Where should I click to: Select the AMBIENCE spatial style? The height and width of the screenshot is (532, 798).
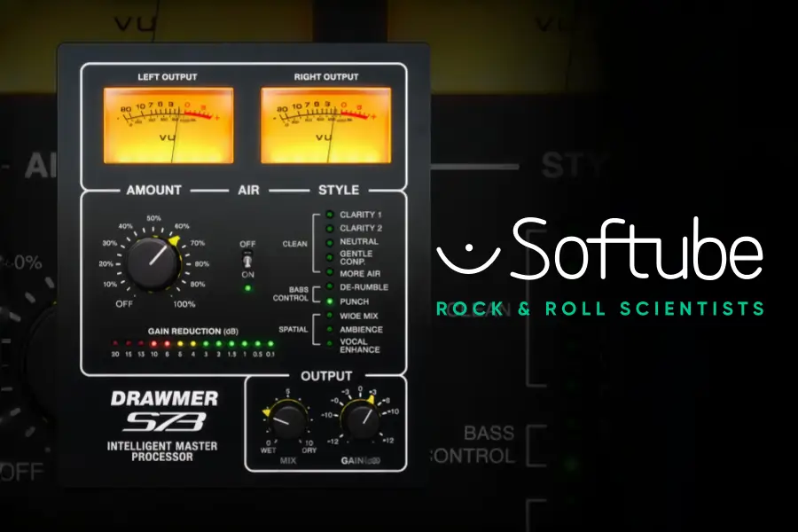(x=329, y=328)
